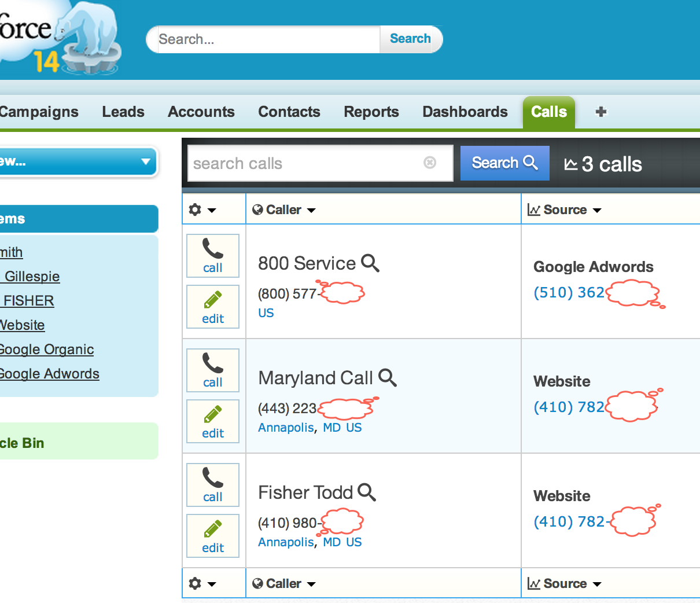Expand the top Caller column dropdown

[x=311, y=210]
